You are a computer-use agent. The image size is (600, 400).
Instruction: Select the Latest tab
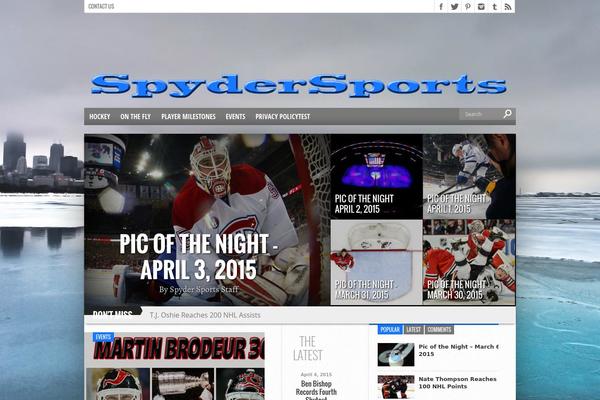tap(414, 330)
